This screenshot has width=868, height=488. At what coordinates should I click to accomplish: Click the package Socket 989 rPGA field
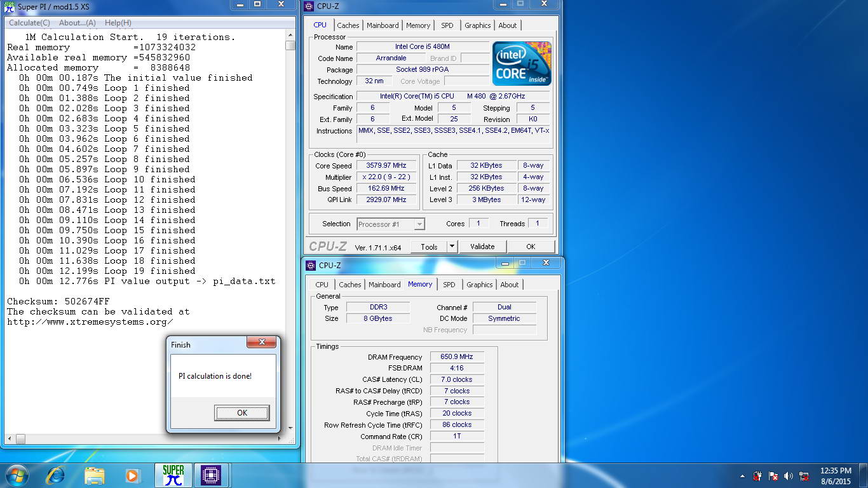coord(423,70)
